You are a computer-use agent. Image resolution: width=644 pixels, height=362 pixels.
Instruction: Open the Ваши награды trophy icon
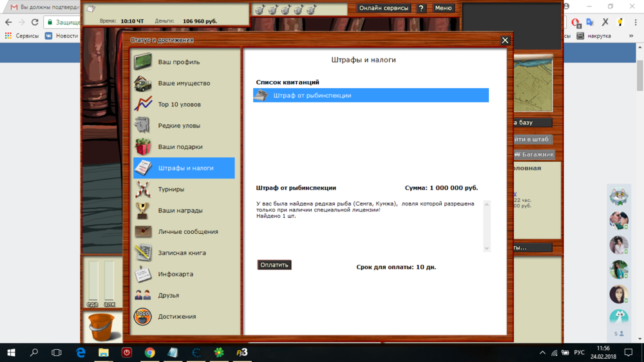[142, 211]
